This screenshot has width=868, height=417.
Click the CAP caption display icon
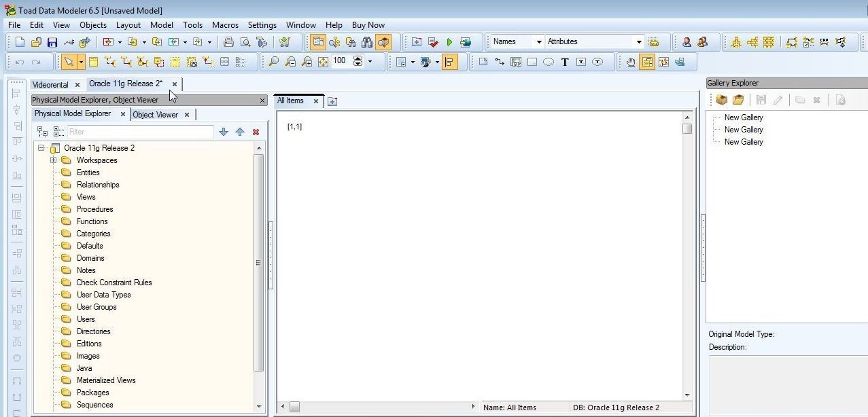click(824, 42)
